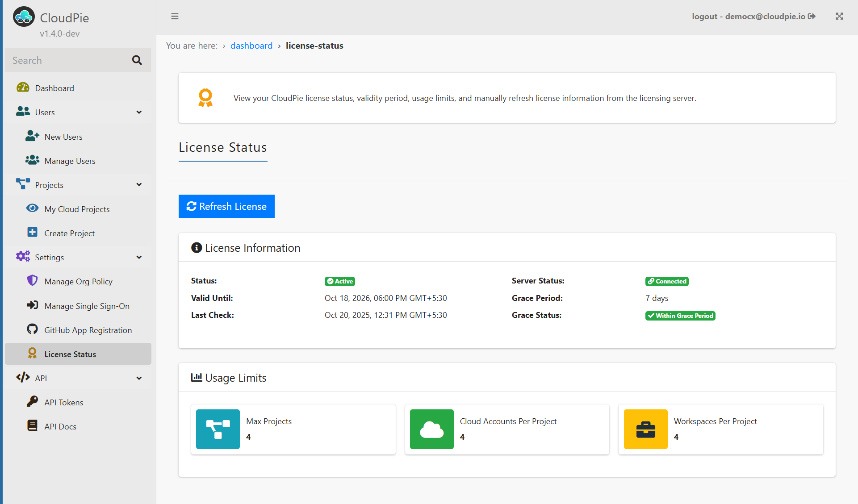Image resolution: width=858 pixels, height=504 pixels.
Task: Click the hamburger menu icon
Action: click(175, 17)
